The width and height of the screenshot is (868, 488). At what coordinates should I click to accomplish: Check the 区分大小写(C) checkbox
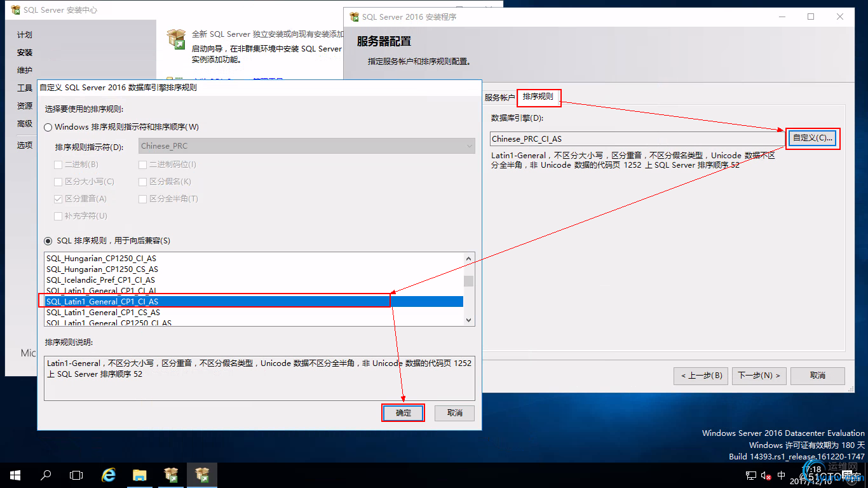coord(58,182)
